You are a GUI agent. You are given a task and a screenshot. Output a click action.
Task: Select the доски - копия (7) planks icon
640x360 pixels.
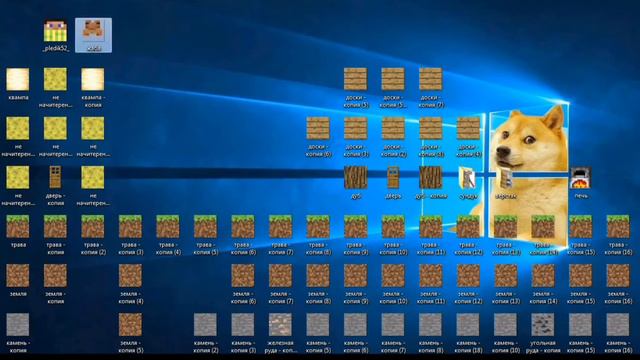431,79
